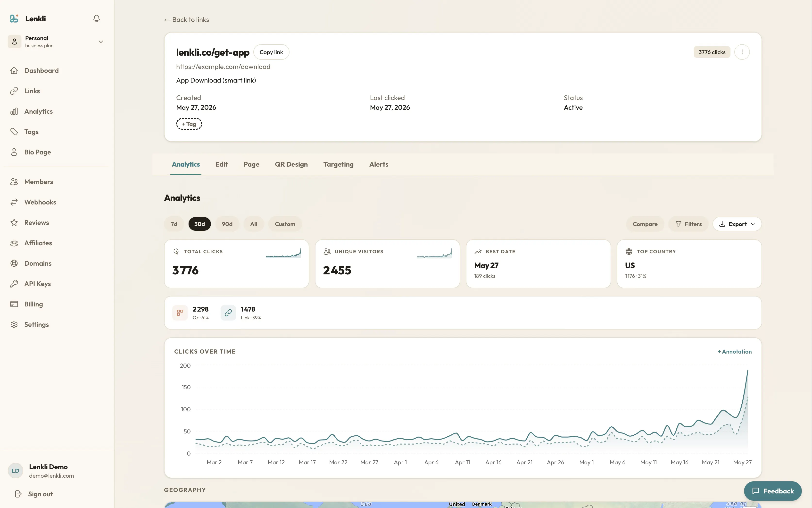
Task: Switch to the Analytics tab
Action: 186,164
